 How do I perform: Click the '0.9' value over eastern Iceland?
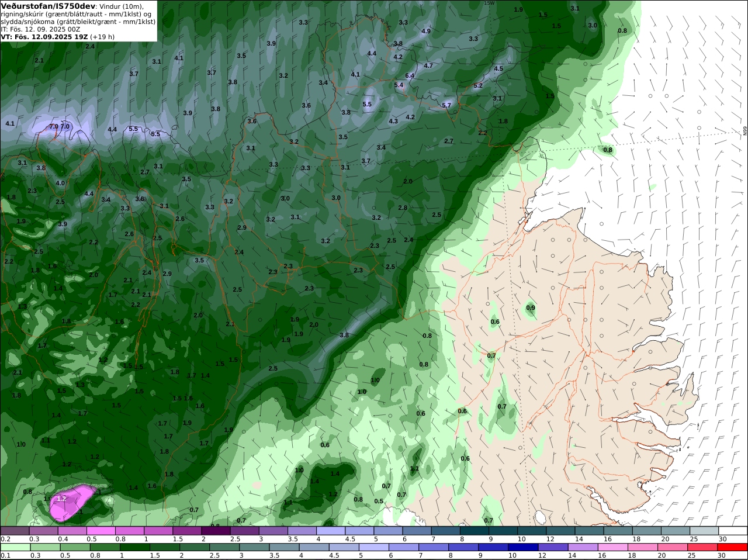click(x=531, y=308)
